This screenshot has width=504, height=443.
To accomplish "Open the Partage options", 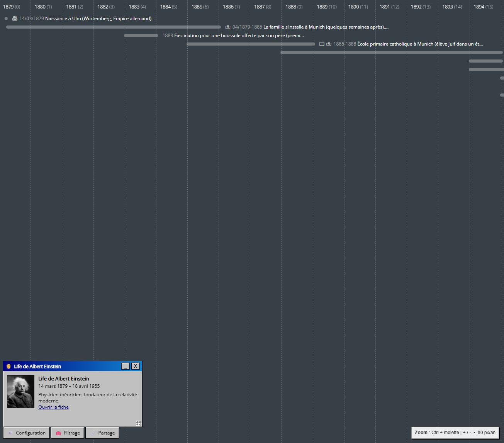I will coord(102,433).
